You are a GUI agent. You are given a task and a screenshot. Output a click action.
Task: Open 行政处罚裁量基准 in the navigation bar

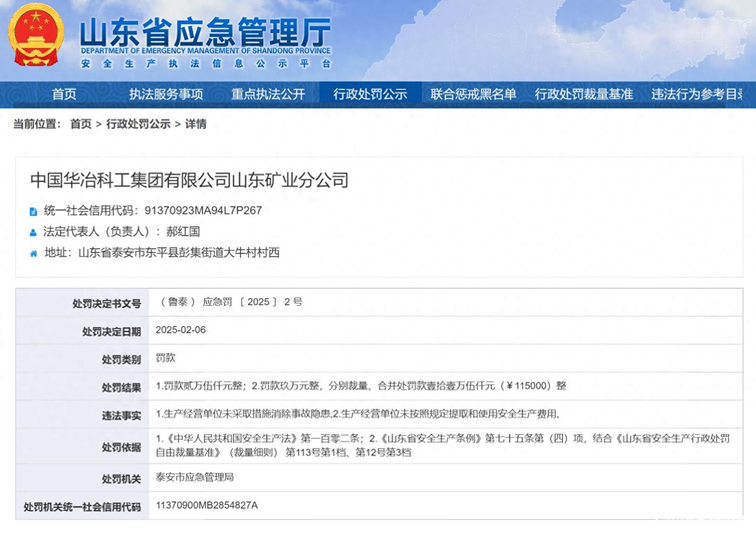tap(584, 94)
